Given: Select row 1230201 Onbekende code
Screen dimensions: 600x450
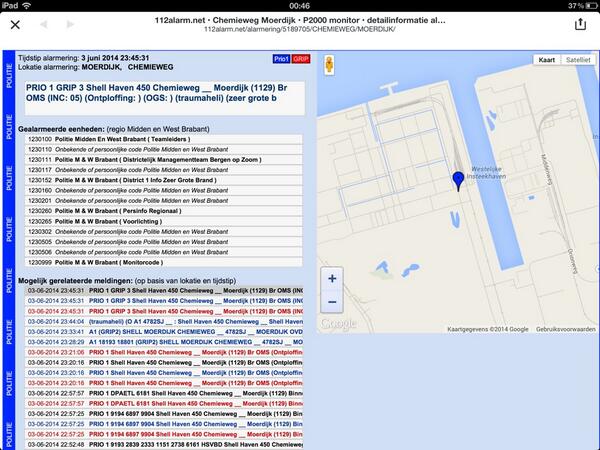Looking at the screenshot, I should 164,201.
